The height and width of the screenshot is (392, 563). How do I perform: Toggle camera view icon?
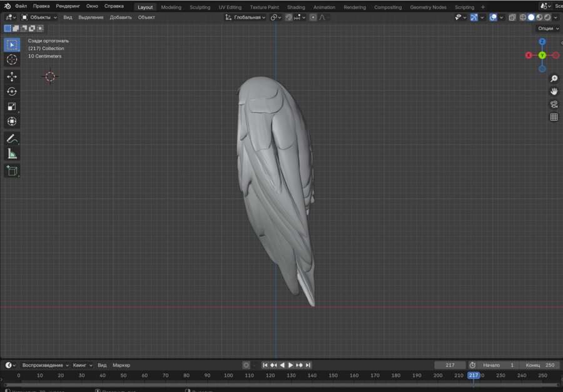pyautogui.click(x=554, y=104)
